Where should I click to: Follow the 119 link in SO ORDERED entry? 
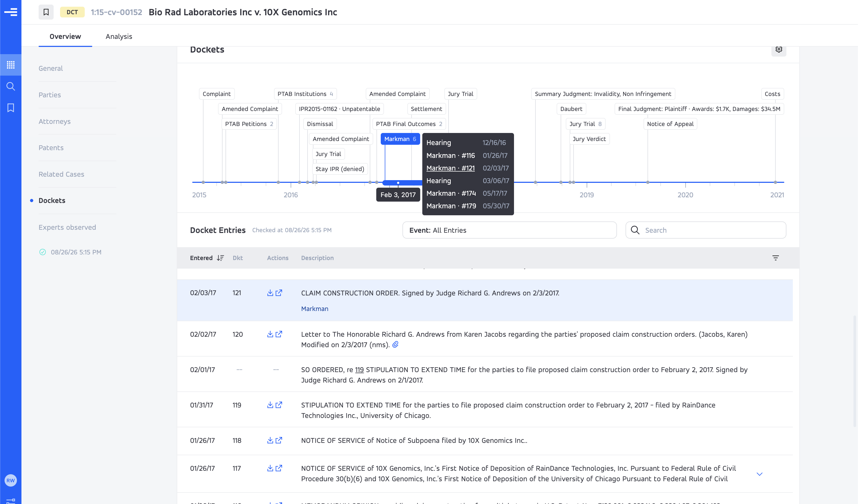click(359, 370)
